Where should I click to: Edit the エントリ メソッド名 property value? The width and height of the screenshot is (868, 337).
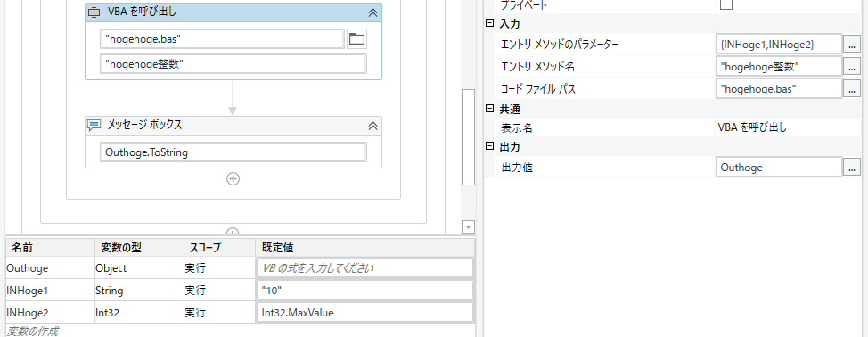tap(779, 66)
